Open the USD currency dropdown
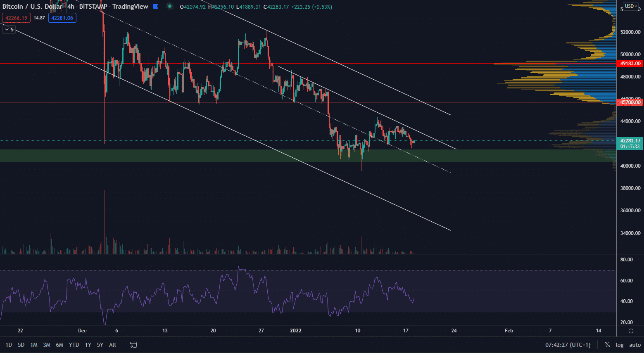 [631, 6]
